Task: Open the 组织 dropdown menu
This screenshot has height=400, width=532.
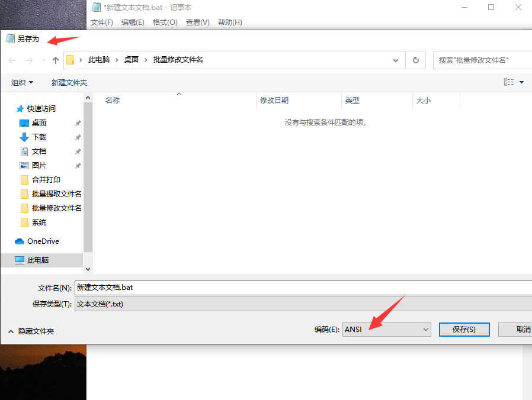Action: pyautogui.click(x=23, y=82)
